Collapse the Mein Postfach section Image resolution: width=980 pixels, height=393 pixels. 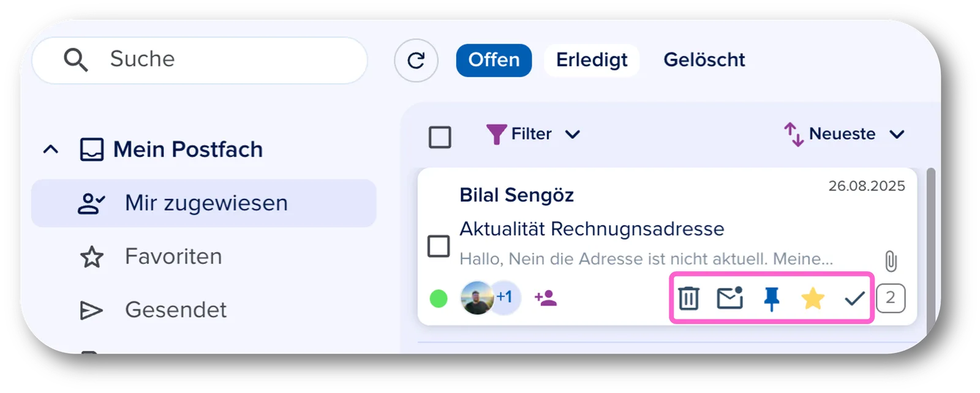click(x=51, y=149)
